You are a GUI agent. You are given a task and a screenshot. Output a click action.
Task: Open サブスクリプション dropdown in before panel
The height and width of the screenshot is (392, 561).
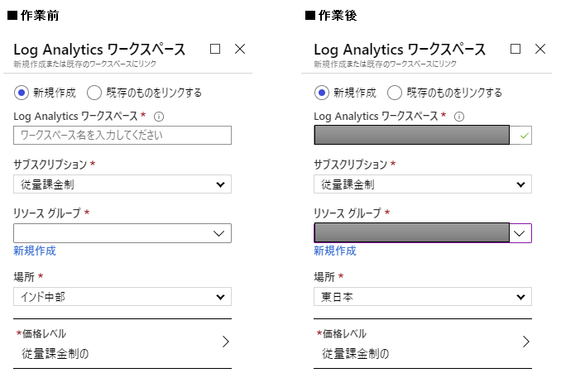tap(122, 184)
